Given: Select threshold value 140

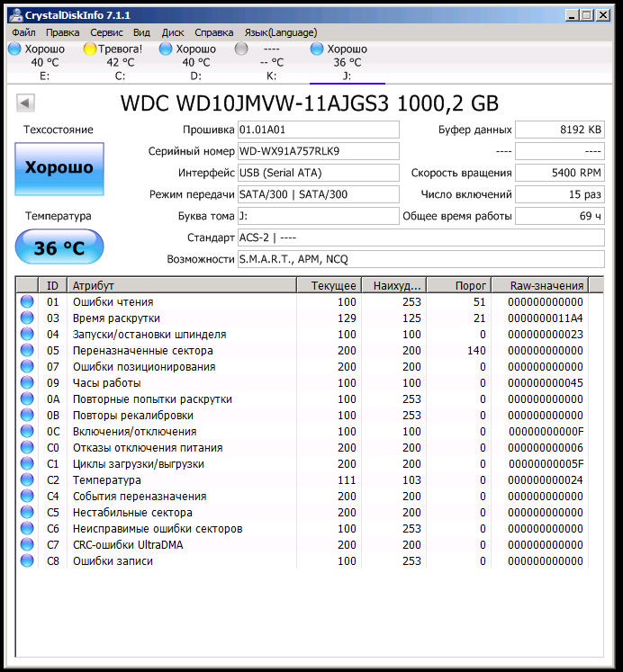Looking at the screenshot, I should tap(476, 351).
